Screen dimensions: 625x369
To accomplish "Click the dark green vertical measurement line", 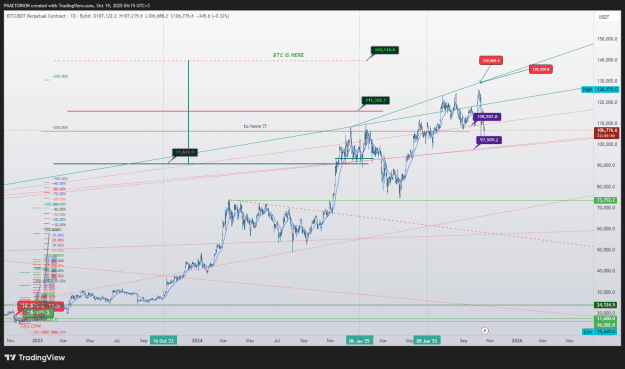I will click(x=189, y=112).
